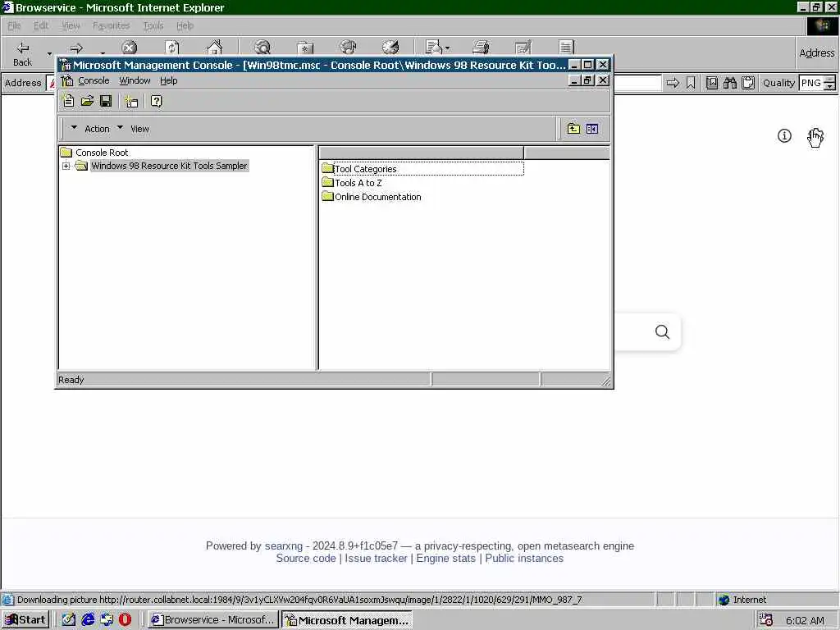Viewport: 840px width, 630px height.
Task: Click the New console icon in MMC toolbar
Action: click(68, 101)
